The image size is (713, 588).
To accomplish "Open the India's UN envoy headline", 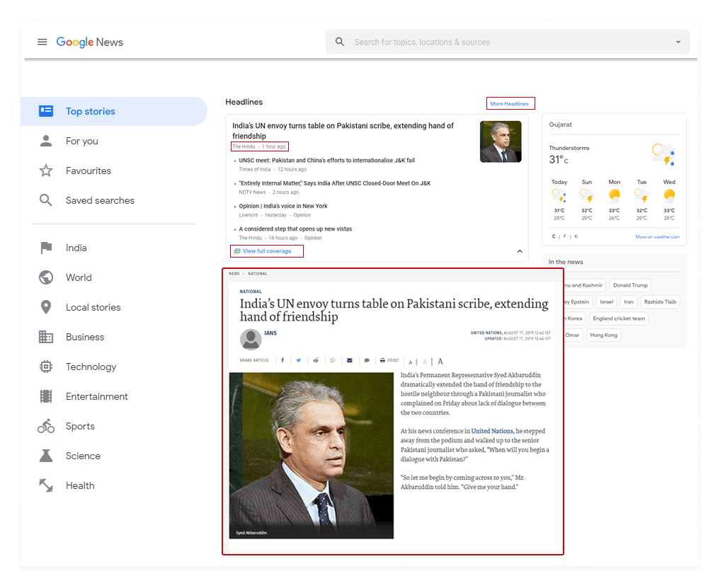I will coord(343,131).
